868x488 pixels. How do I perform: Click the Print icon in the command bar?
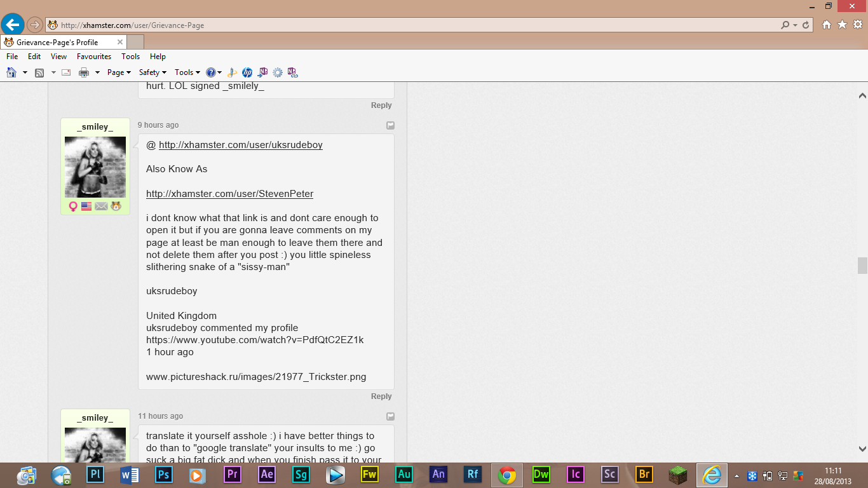coord(84,72)
